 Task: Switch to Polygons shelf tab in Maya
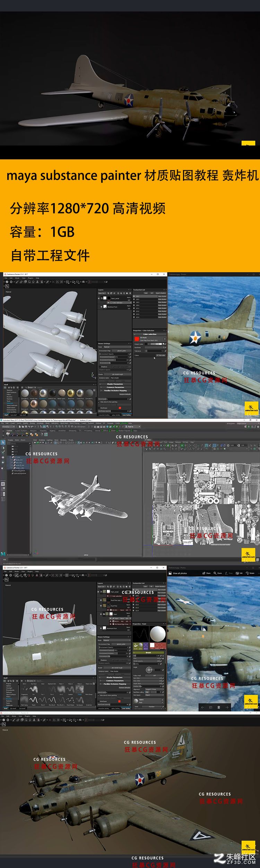click(33, 431)
